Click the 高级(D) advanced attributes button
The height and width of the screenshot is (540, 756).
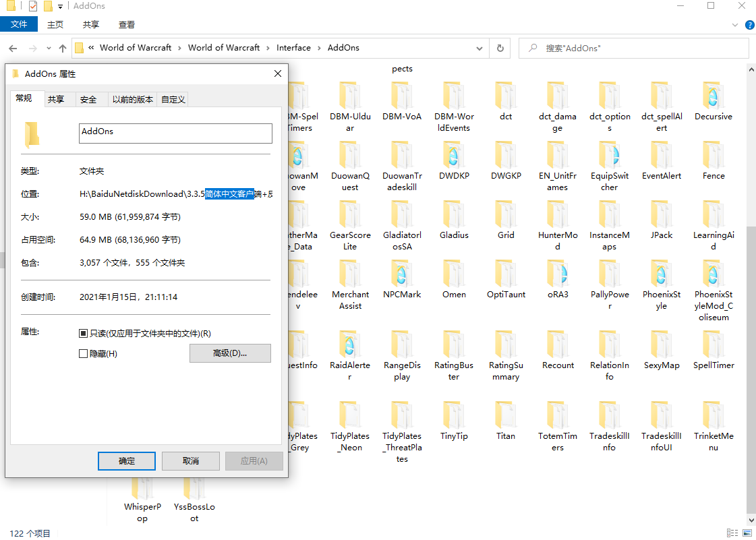[230, 353]
